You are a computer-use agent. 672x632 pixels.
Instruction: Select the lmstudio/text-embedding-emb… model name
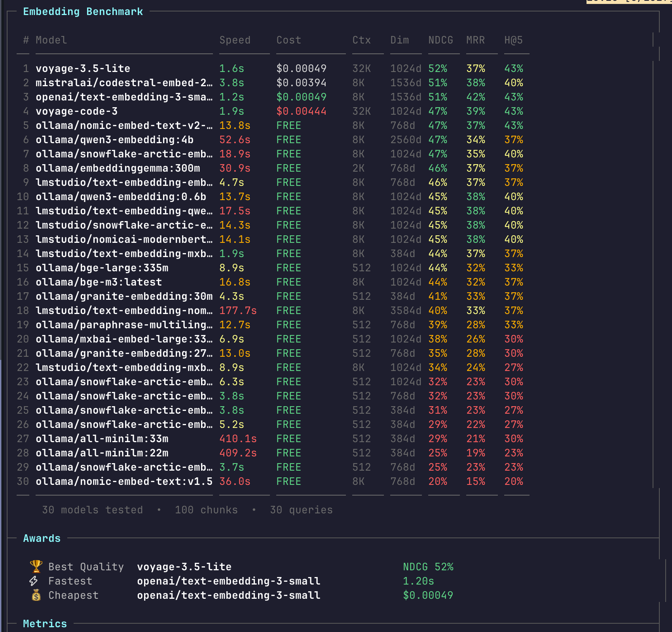tap(124, 182)
